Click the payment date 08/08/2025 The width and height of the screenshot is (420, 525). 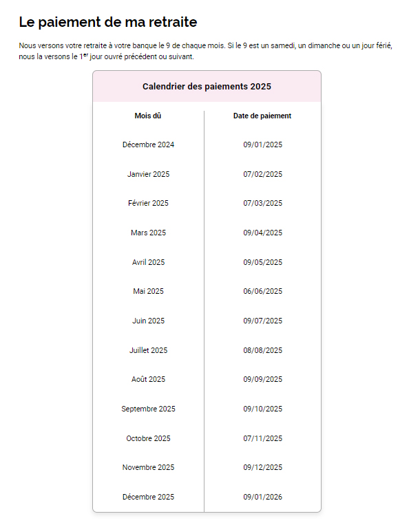[x=262, y=350]
